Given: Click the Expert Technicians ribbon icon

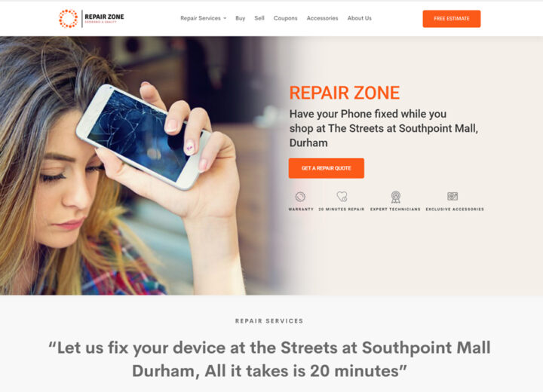Looking at the screenshot, I should point(395,197).
